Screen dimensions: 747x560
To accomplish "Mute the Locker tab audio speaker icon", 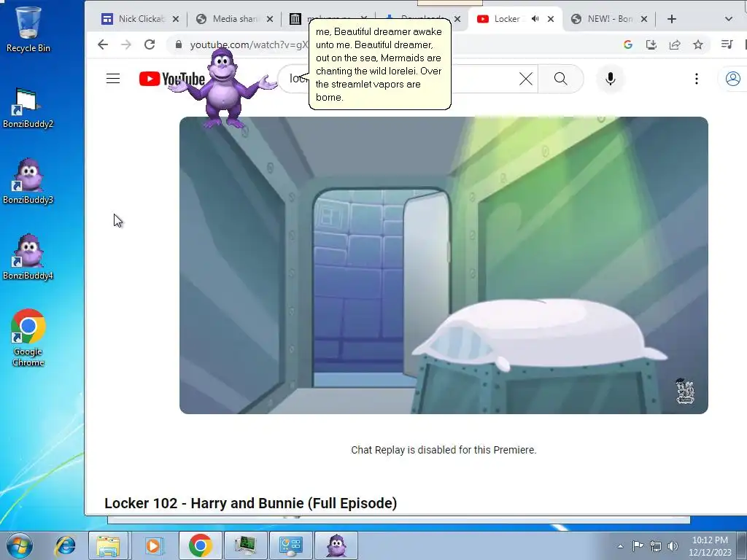I will 535,19.
